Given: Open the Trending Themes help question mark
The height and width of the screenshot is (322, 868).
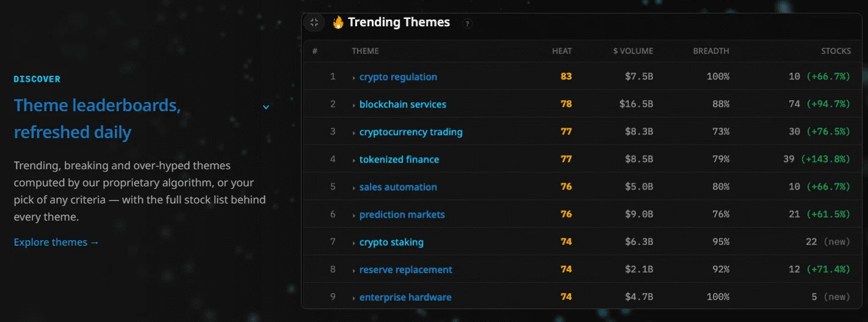Looking at the screenshot, I should [468, 24].
